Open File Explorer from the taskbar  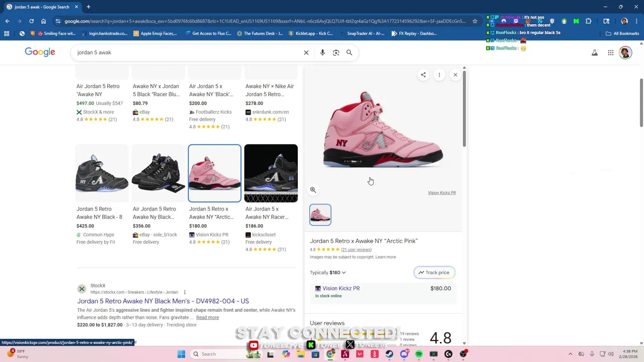coord(301,354)
